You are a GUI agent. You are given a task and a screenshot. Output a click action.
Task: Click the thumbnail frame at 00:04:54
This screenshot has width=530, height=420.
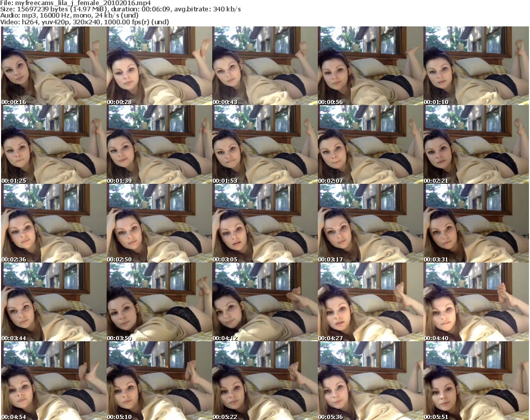pyautogui.click(x=54, y=381)
